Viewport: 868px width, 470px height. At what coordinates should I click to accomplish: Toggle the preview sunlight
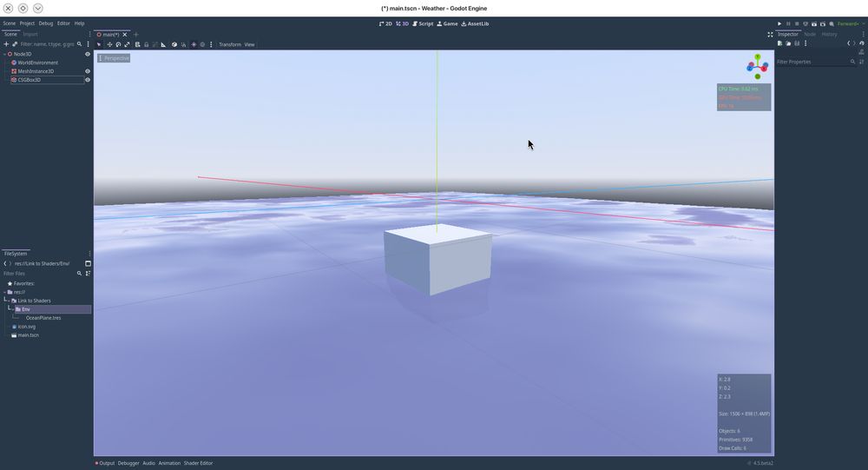pos(194,44)
